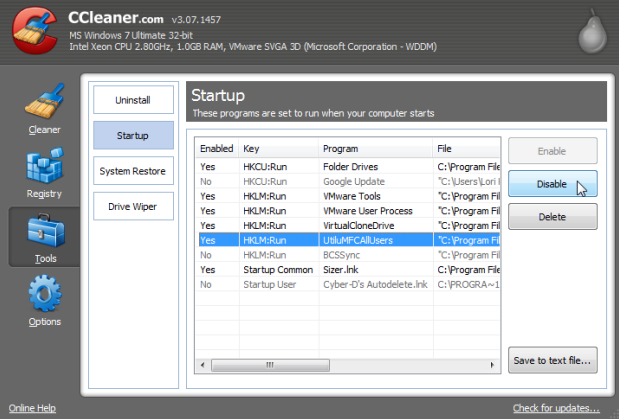Disable the selected startup entry
The image size is (619, 419).
coord(553,184)
